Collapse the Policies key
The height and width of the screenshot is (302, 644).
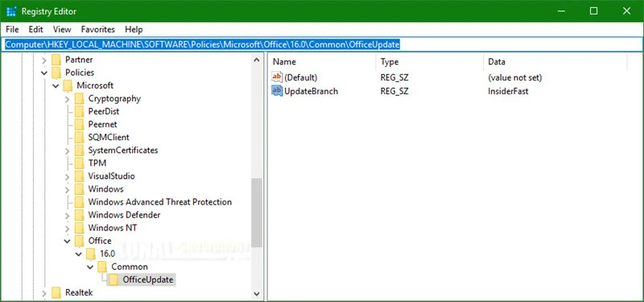click(44, 72)
